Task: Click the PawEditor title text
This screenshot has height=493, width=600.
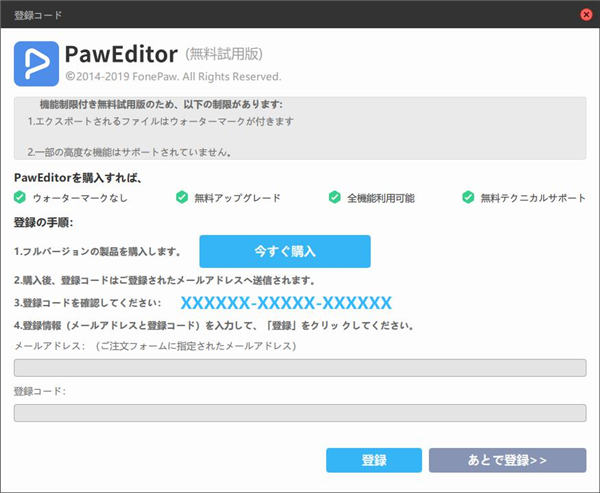Action: [x=121, y=54]
